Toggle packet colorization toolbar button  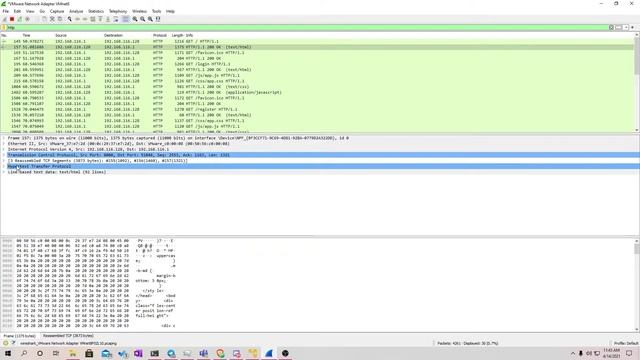pos(125,19)
